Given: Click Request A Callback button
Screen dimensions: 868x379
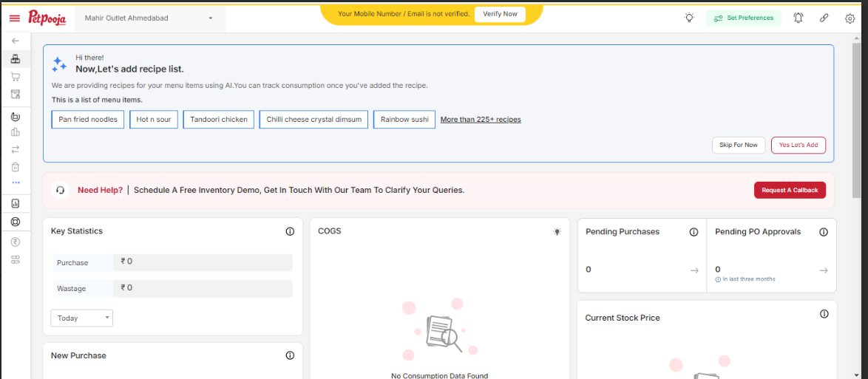Looking at the screenshot, I should coord(790,190).
